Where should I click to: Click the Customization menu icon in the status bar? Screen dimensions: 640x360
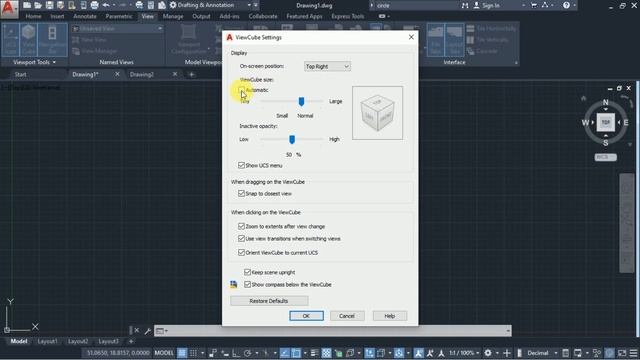(633, 353)
